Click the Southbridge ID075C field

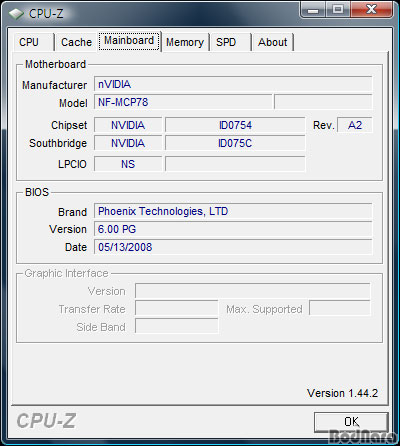235,143
